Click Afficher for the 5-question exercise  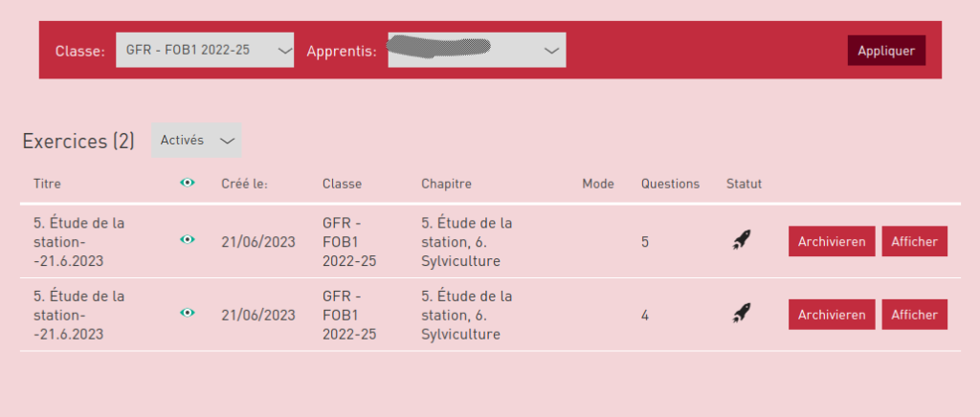click(x=915, y=242)
